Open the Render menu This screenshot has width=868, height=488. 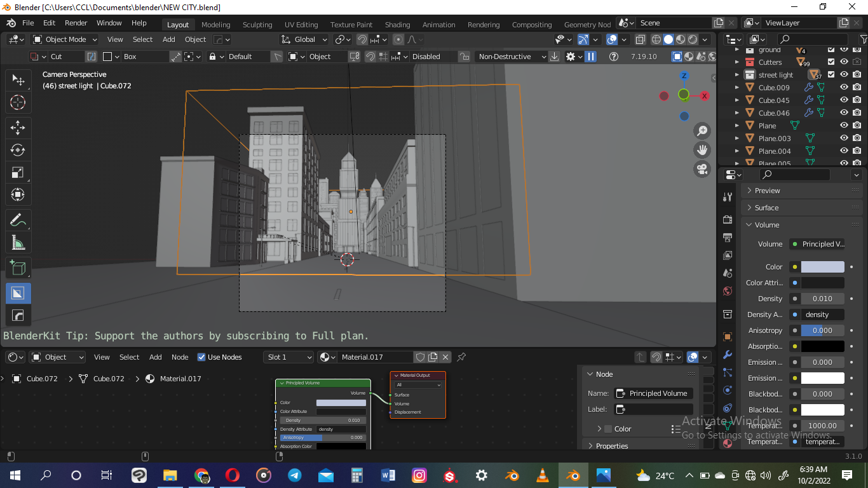(76, 23)
